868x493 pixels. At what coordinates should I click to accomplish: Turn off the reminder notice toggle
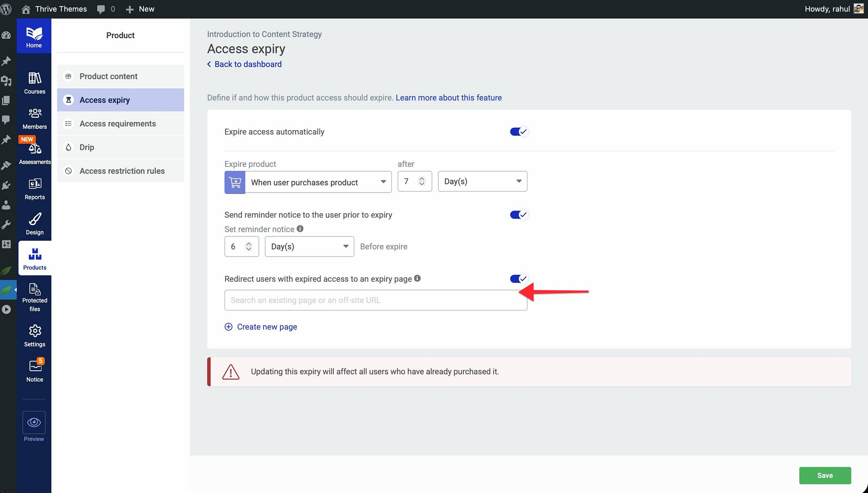pyautogui.click(x=518, y=215)
